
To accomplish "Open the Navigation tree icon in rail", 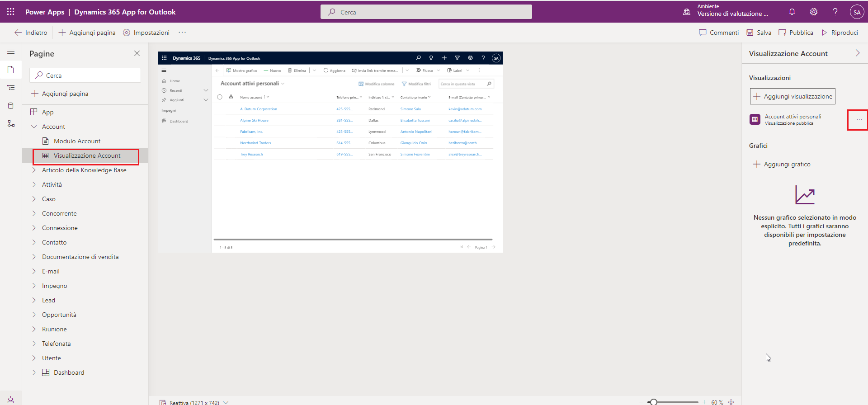I will 11,88.
